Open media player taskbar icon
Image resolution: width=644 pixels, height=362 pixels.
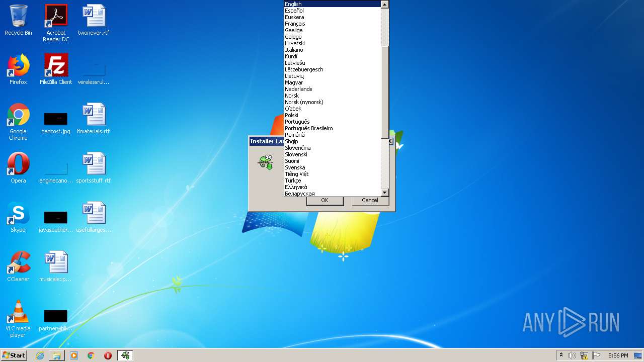point(74,355)
